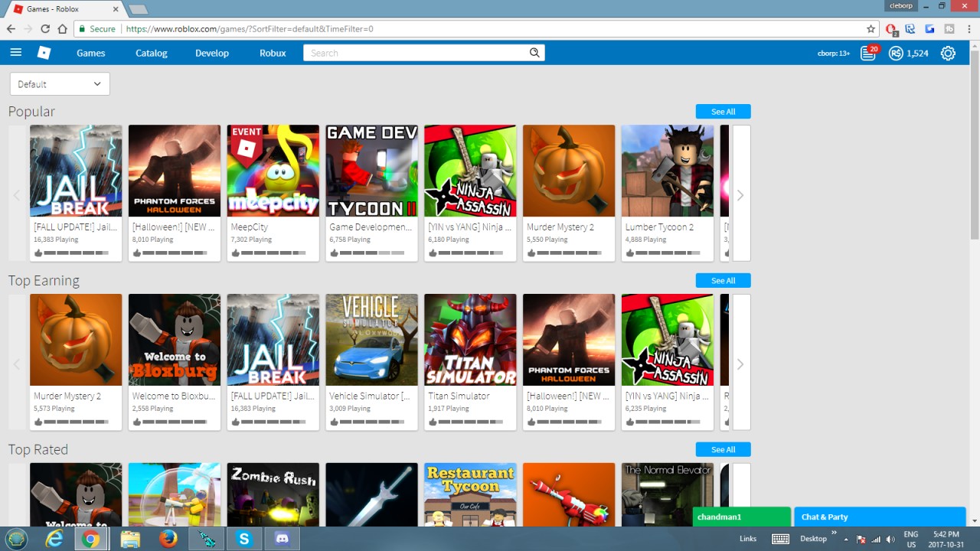Open the settings gear icon

click(x=948, y=53)
